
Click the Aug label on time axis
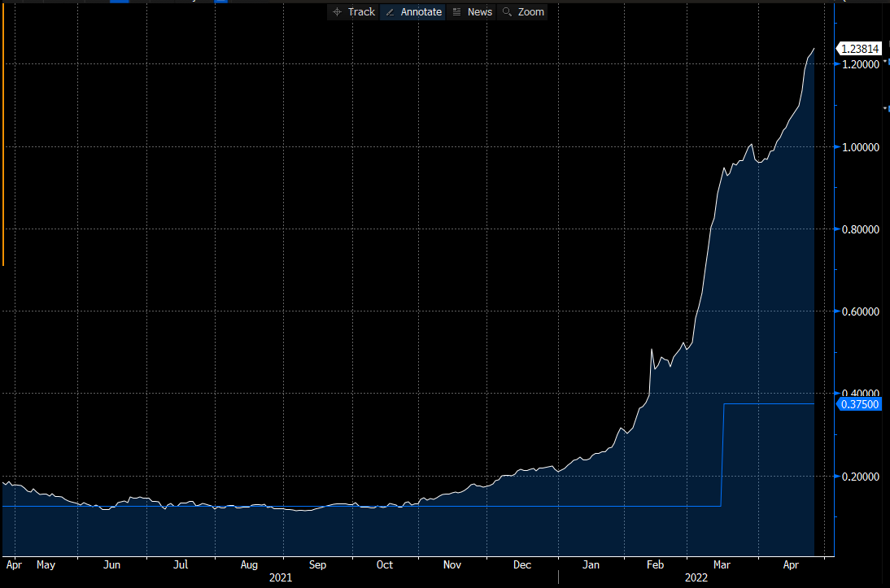click(x=249, y=564)
